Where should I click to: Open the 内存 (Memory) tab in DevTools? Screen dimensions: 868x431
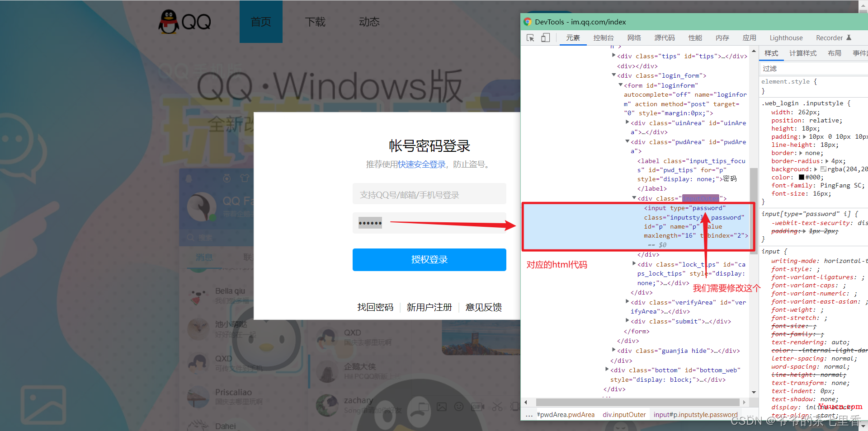point(722,38)
